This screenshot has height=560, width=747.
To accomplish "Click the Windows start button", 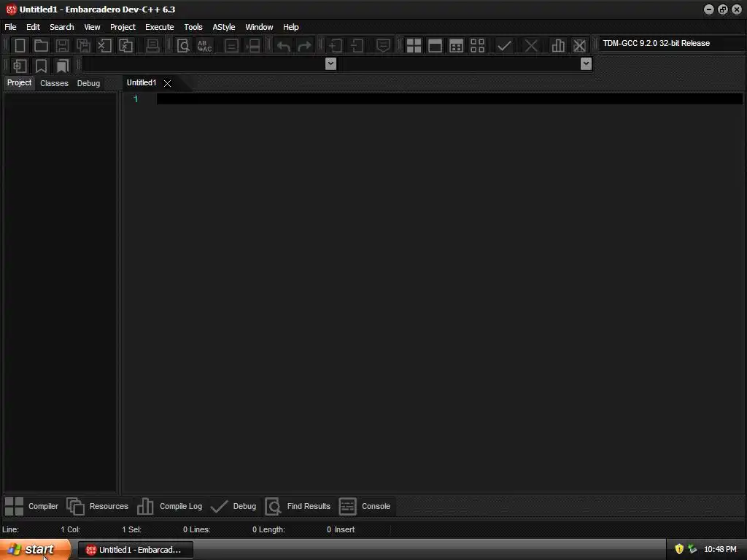I will (35, 550).
